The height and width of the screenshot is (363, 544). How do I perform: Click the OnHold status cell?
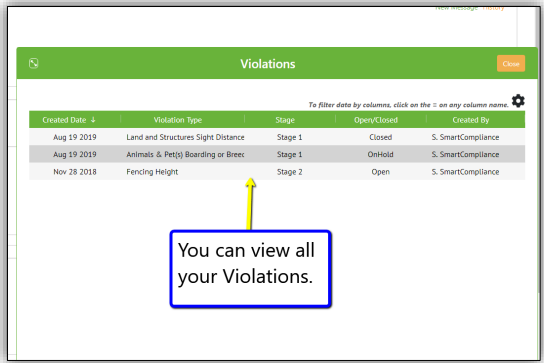381,154
